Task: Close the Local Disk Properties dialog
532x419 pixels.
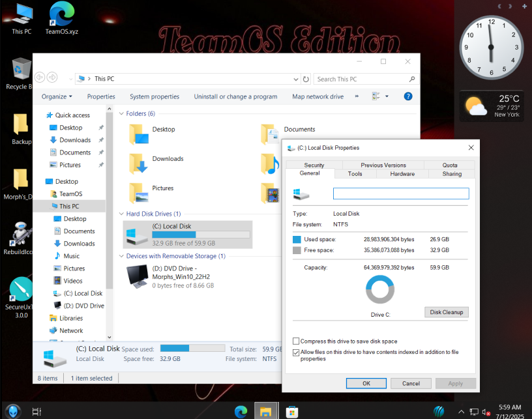Action: (x=471, y=147)
